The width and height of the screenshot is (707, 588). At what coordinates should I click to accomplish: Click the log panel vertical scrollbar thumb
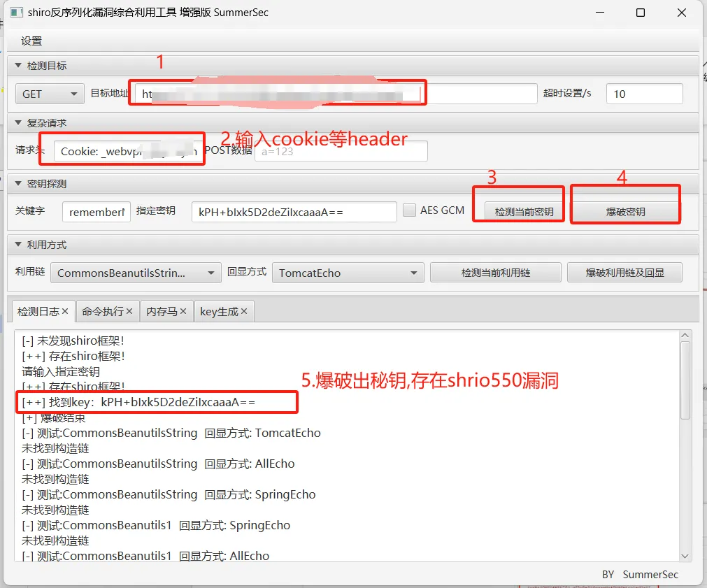(x=685, y=380)
